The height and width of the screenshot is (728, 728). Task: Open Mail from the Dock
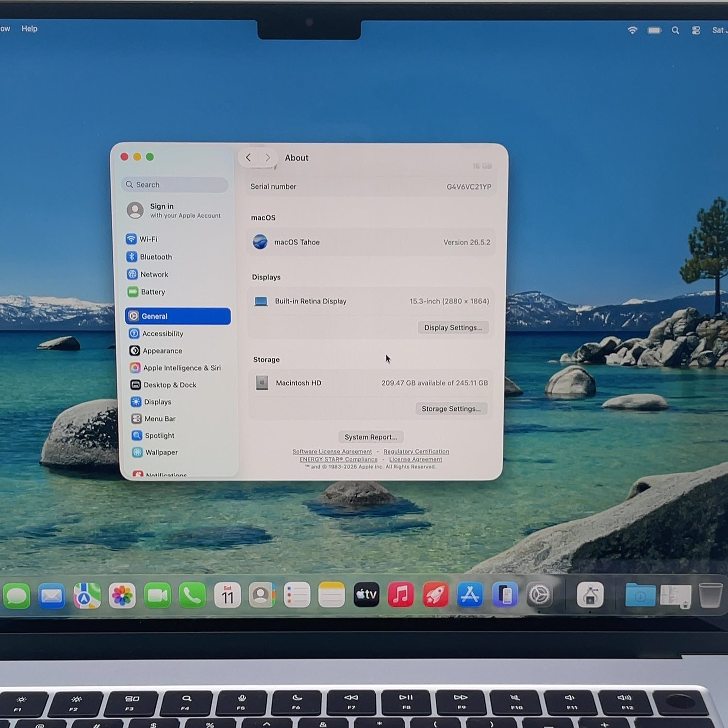(x=51, y=596)
